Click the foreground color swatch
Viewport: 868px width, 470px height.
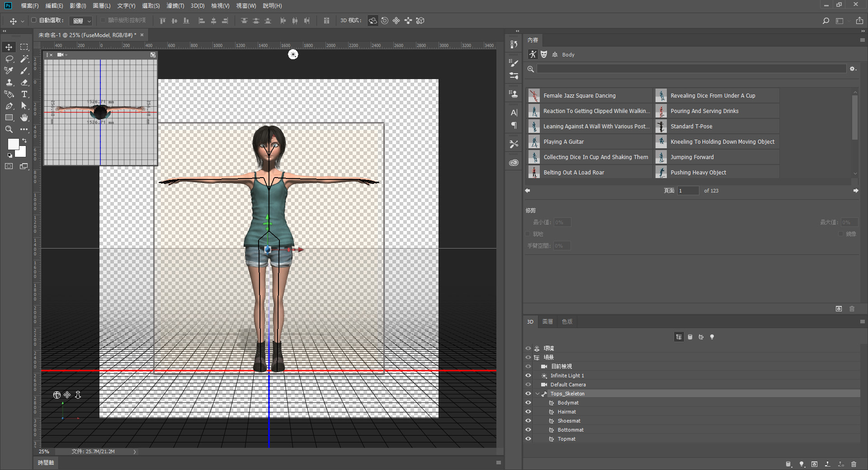click(x=13, y=144)
